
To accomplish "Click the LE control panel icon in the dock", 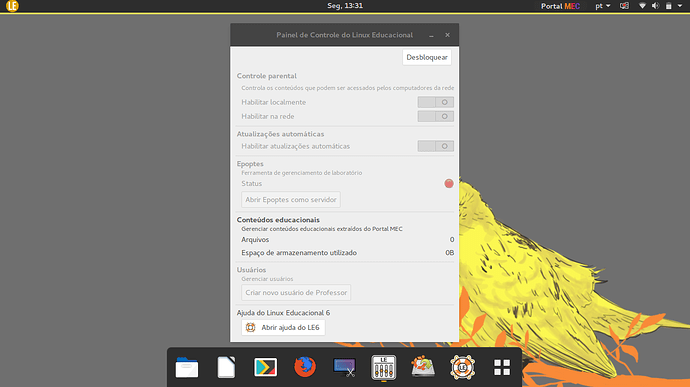I will [x=384, y=367].
